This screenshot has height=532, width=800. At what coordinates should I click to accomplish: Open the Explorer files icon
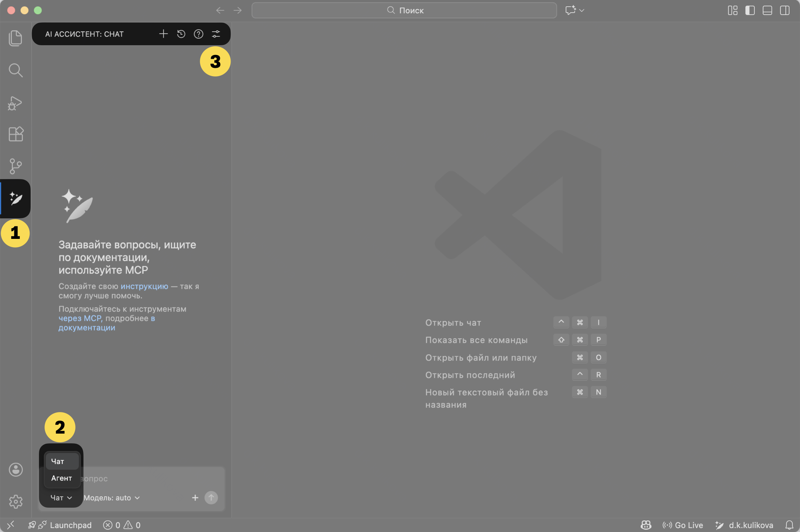click(x=16, y=38)
